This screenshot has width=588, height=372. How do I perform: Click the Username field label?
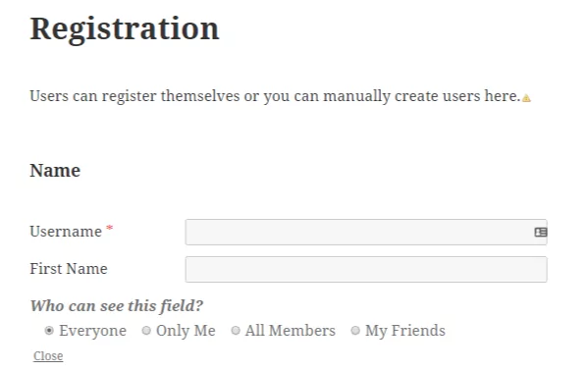[66, 232]
